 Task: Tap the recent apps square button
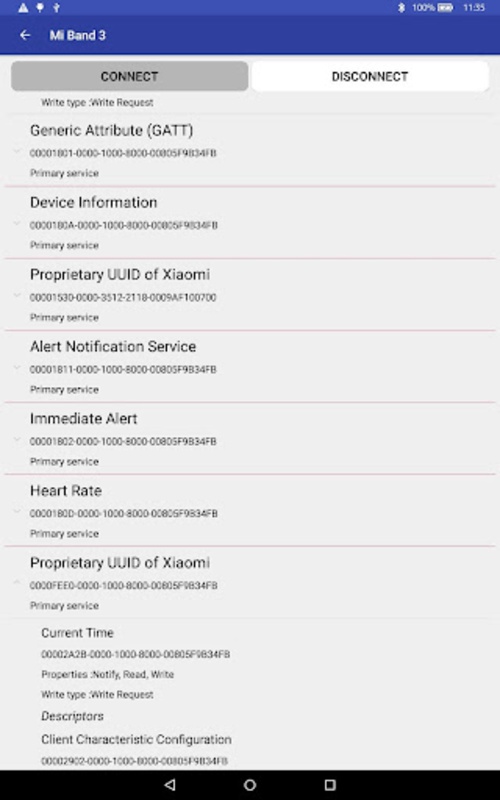point(330,785)
